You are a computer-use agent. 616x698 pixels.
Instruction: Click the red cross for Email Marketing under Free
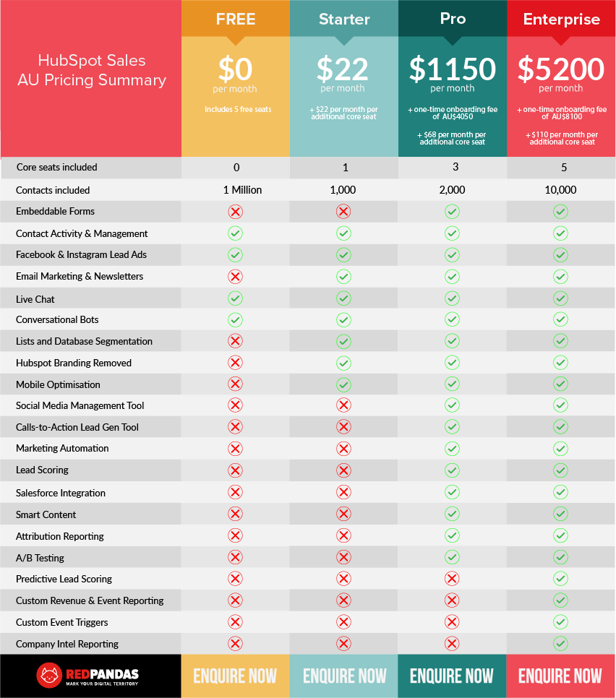235,277
